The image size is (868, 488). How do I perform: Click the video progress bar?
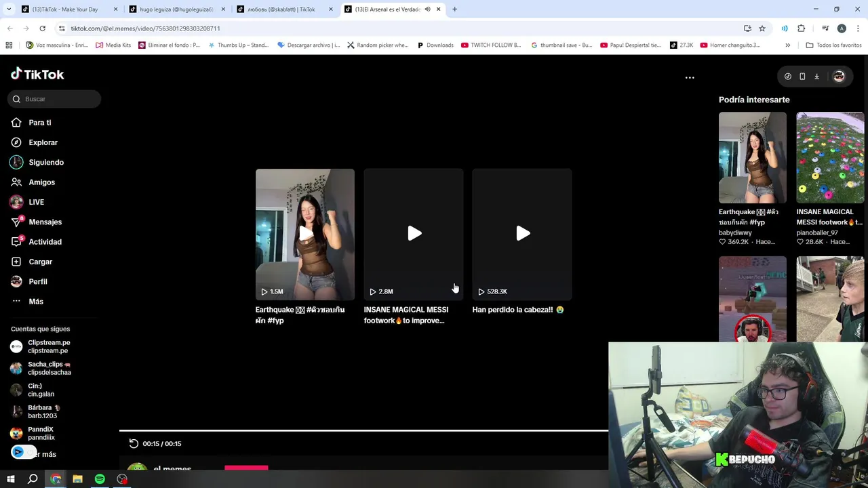coord(363,430)
